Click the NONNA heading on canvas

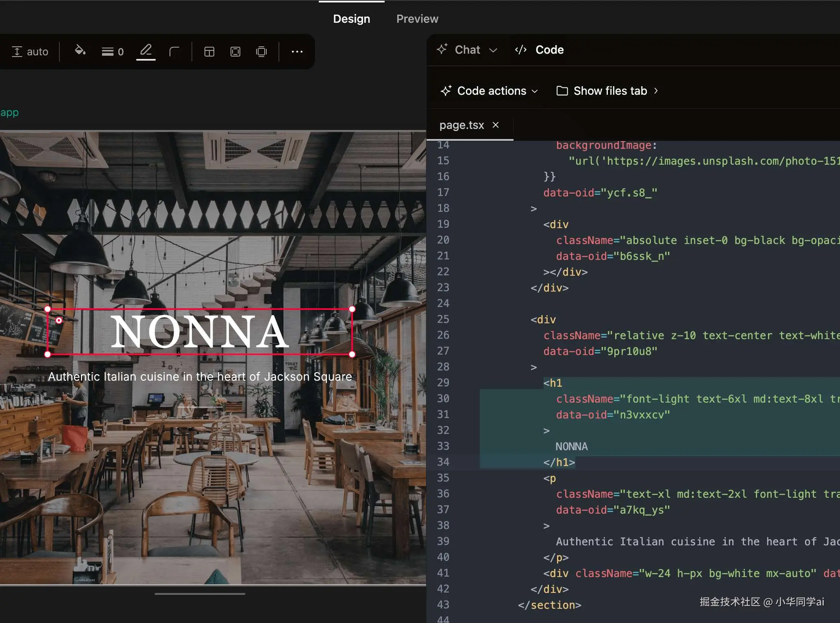pos(199,331)
